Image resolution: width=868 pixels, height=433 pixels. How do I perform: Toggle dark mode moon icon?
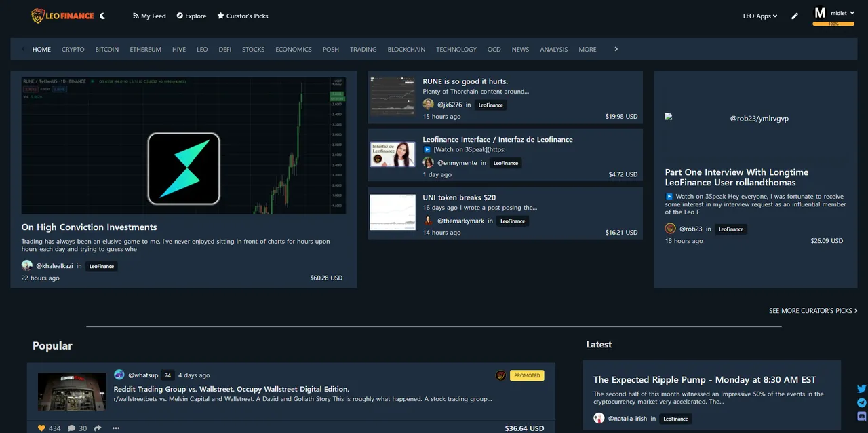(x=102, y=16)
